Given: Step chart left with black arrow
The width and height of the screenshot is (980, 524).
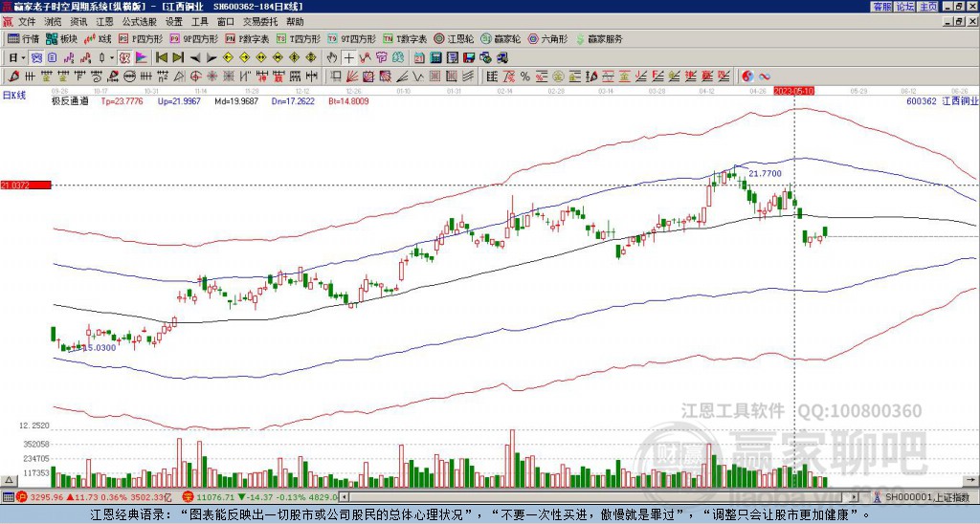Looking at the screenshot, I should point(195,57).
